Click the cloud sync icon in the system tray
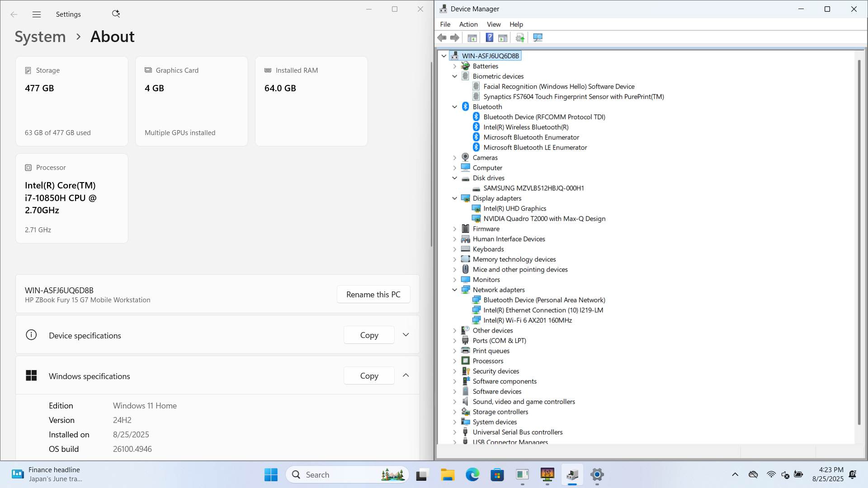The width and height of the screenshot is (868, 488). click(753, 474)
